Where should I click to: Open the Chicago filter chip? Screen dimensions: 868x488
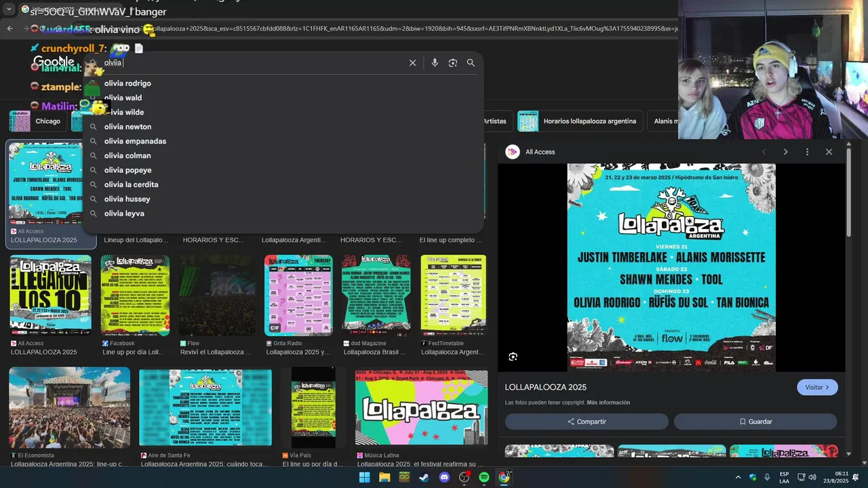38,121
